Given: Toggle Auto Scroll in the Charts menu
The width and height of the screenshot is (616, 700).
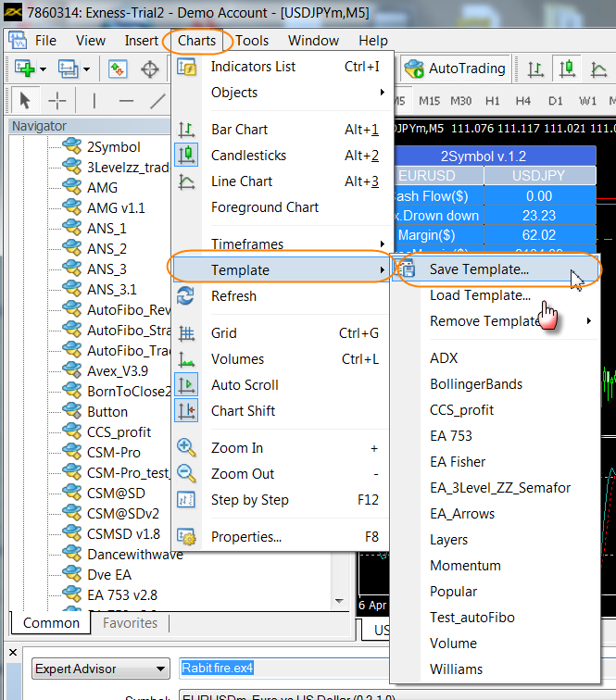Looking at the screenshot, I should click(245, 385).
